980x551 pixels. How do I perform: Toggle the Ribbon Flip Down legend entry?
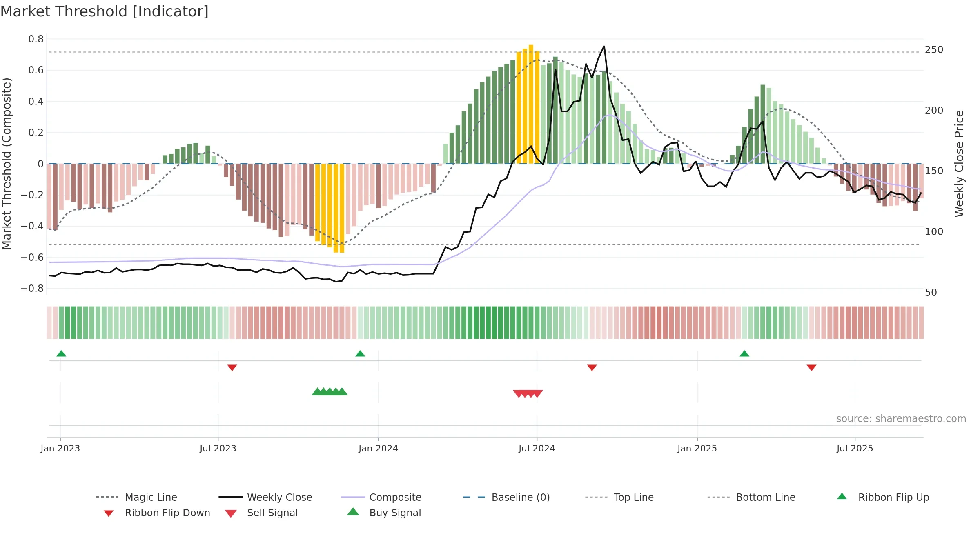click(x=157, y=513)
